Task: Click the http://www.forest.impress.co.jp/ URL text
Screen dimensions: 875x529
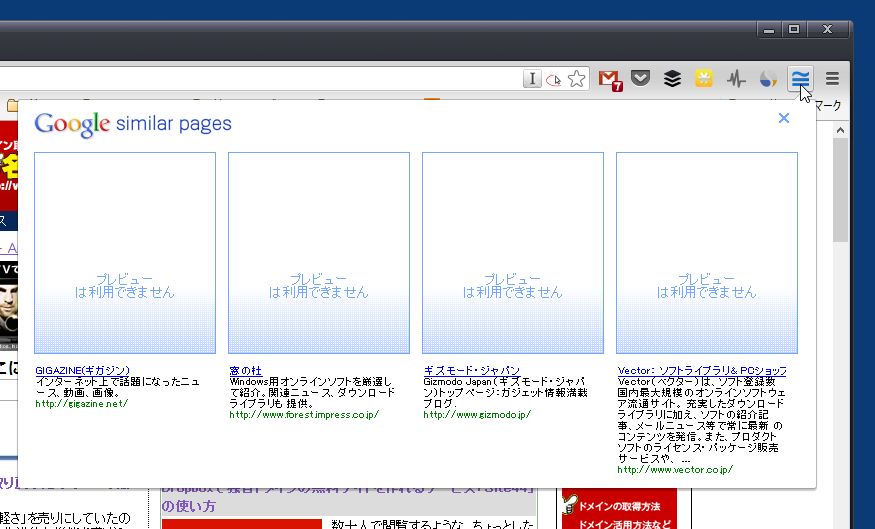Action: pos(304,415)
